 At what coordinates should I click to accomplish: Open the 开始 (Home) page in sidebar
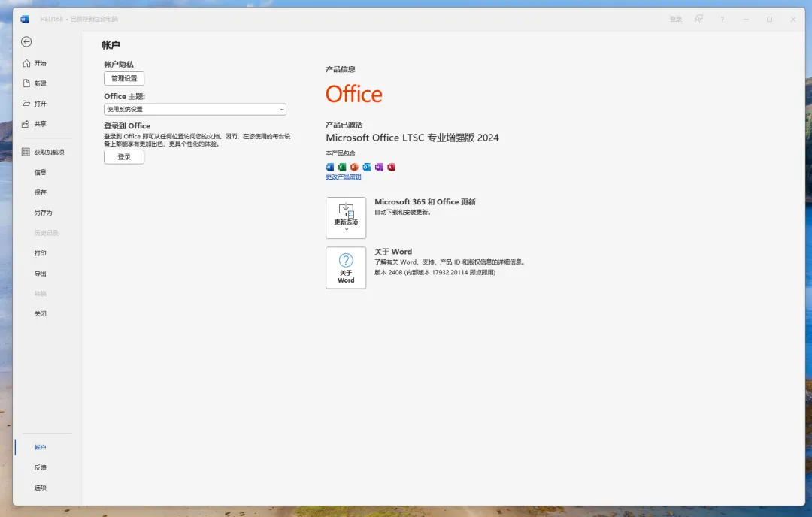[35, 63]
